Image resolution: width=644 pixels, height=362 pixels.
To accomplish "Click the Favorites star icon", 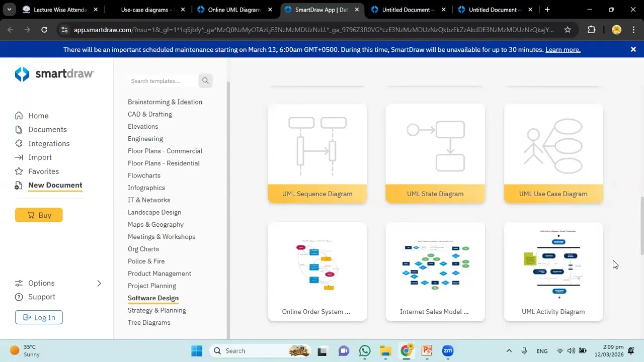I will 19,171.
